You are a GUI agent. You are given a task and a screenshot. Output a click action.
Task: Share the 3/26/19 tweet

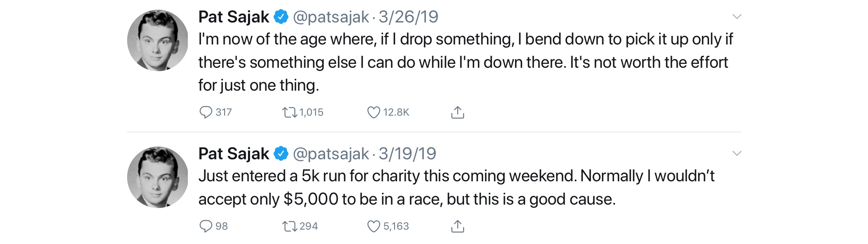458,112
